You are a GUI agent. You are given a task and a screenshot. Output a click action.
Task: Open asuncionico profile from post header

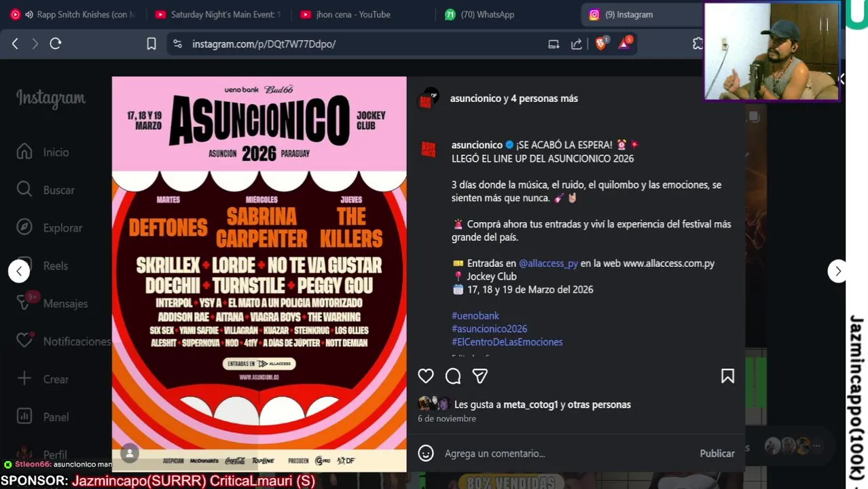pyautogui.click(x=475, y=98)
